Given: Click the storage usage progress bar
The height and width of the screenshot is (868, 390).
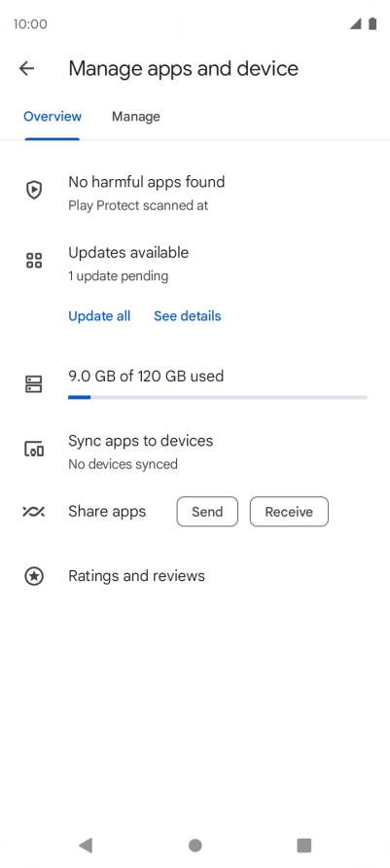Looking at the screenshot, I should 218,397.
